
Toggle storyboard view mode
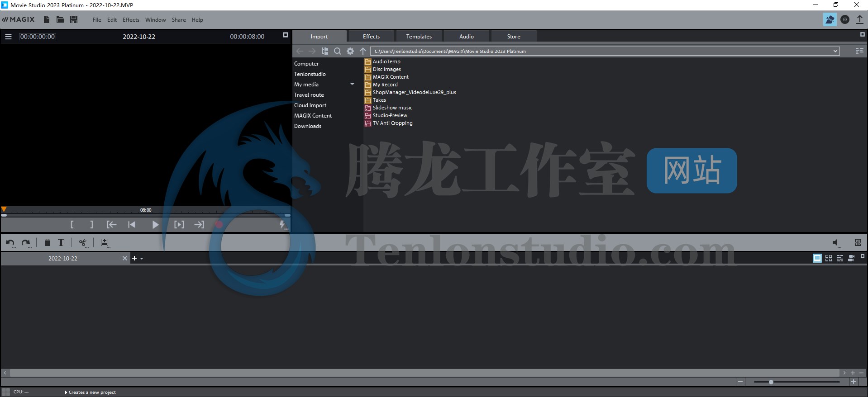click(x=817, y=258)
